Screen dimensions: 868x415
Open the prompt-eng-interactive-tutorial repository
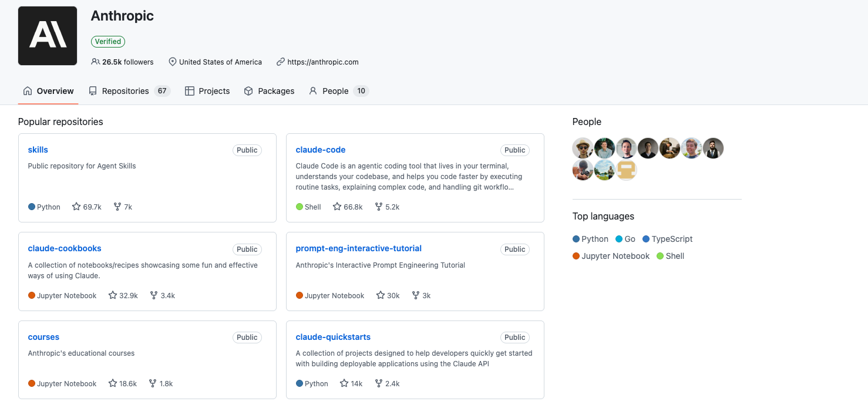tap(359, 248)
